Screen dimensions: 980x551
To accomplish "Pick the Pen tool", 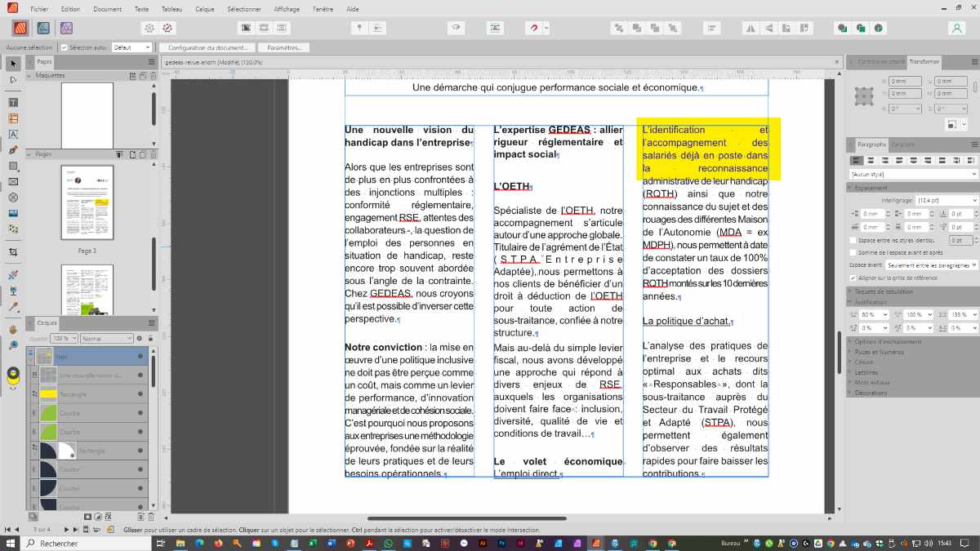I will tap(13, 150).
